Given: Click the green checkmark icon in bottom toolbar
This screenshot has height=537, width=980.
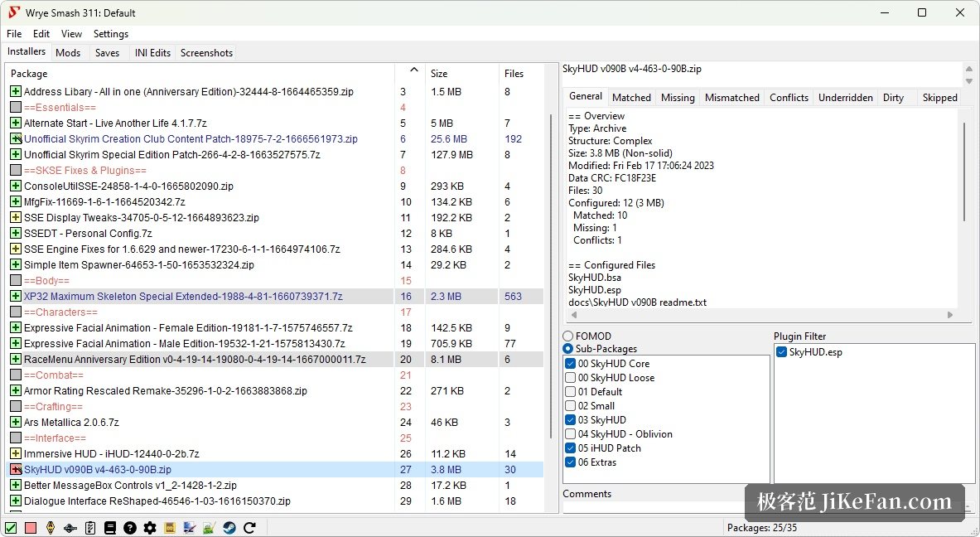Looking at the screenshot, I should 11,528.
